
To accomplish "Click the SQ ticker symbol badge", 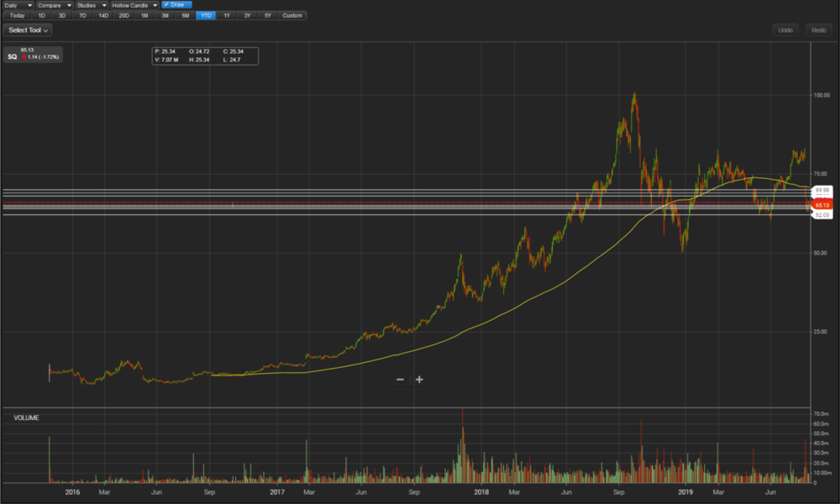I will coord(13,57).
